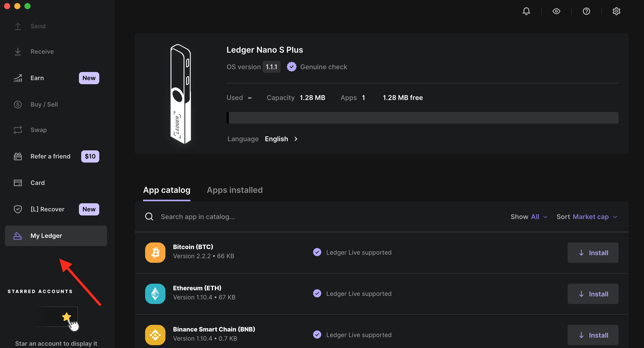Open the help question mark icon

(586, 11)
